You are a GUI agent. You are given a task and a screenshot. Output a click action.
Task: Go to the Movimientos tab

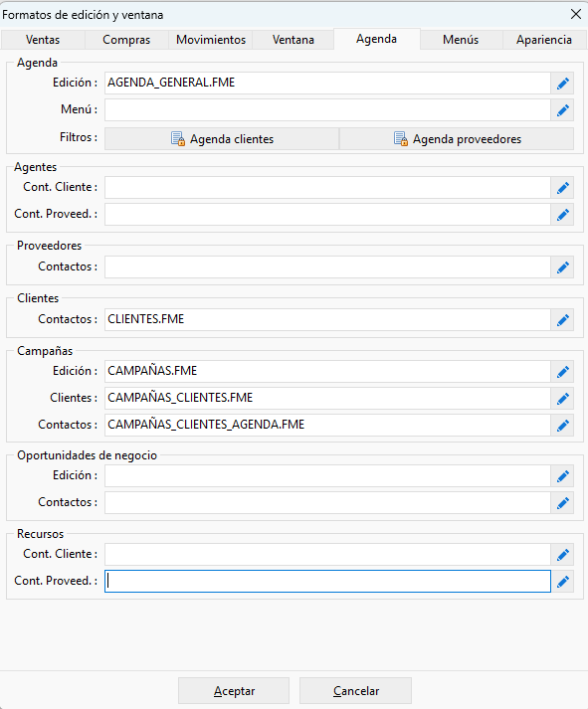tap(211, 40)
